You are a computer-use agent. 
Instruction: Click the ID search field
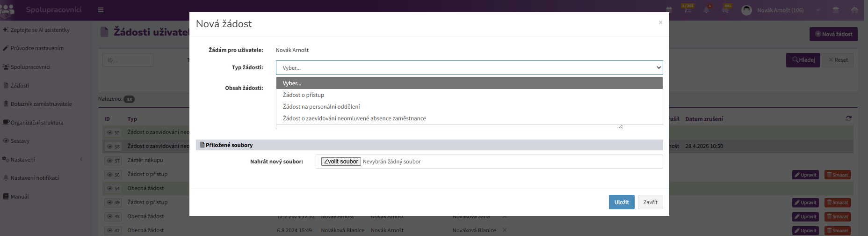(128, 60)
